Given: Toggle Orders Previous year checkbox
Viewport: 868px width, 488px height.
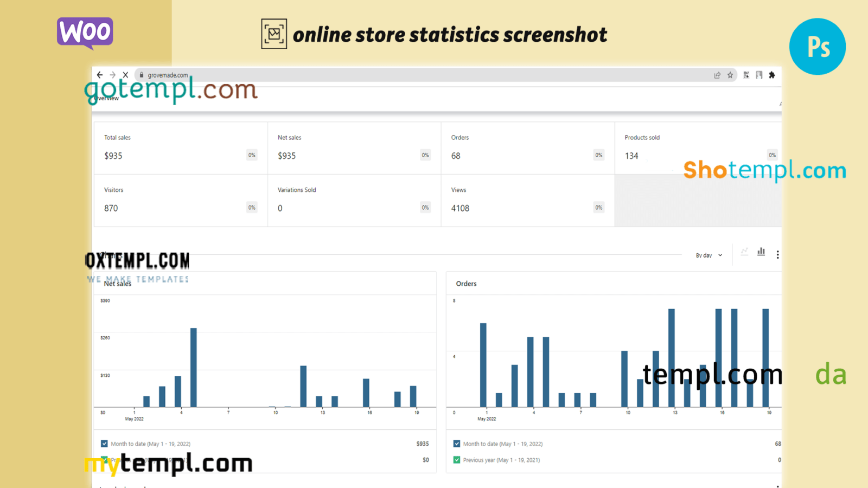Looking at the screenshot, I should click(x=457, y=460).
